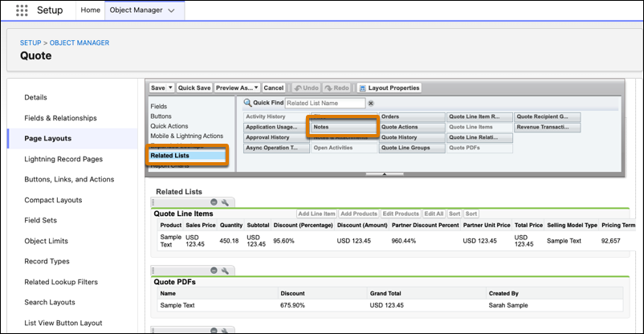Image resolution: width=644 pixels, height=334 pixels.
Task: Select the Quote Line Groups palette item
Action: [x=412, y=148]
